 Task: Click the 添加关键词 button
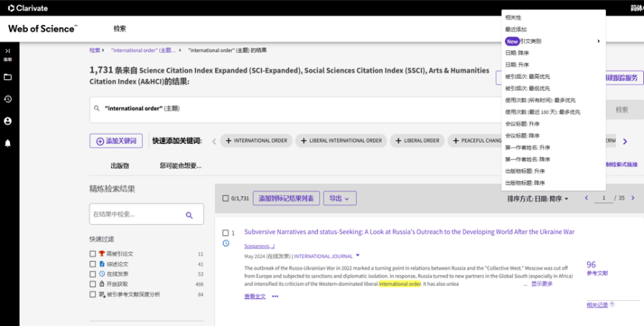pos(116,141)
